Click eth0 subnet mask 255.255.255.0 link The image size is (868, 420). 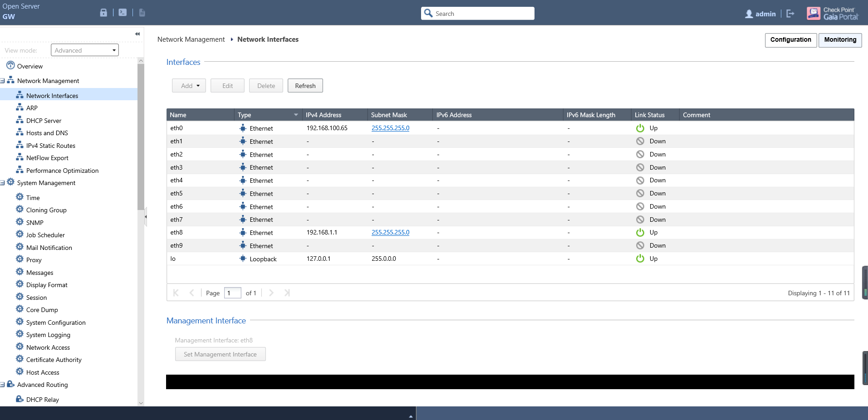pos(390,128)
